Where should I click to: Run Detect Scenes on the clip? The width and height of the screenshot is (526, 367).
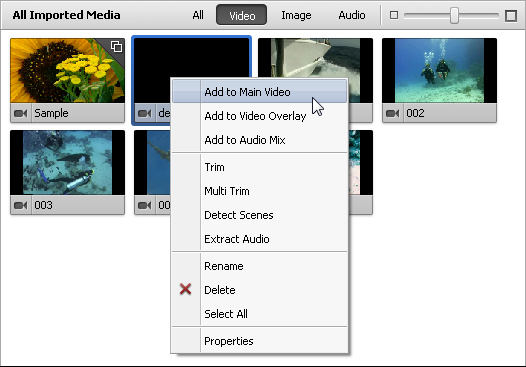259,215
